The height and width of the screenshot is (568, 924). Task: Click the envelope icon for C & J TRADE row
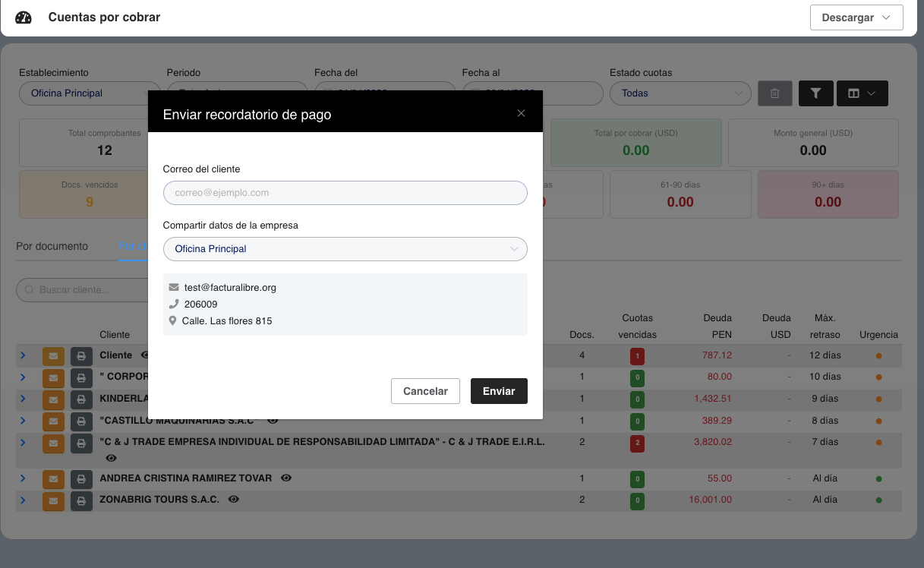coord(53,443)
